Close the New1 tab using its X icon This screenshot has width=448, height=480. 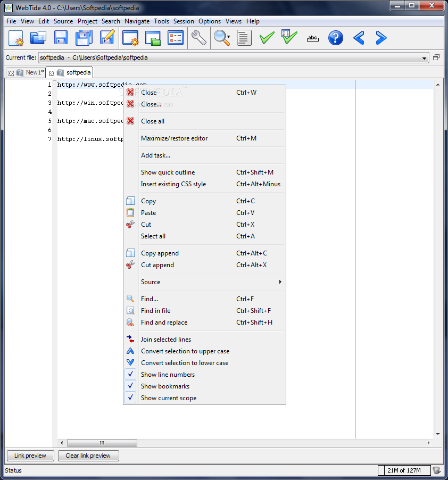(11, 73)
